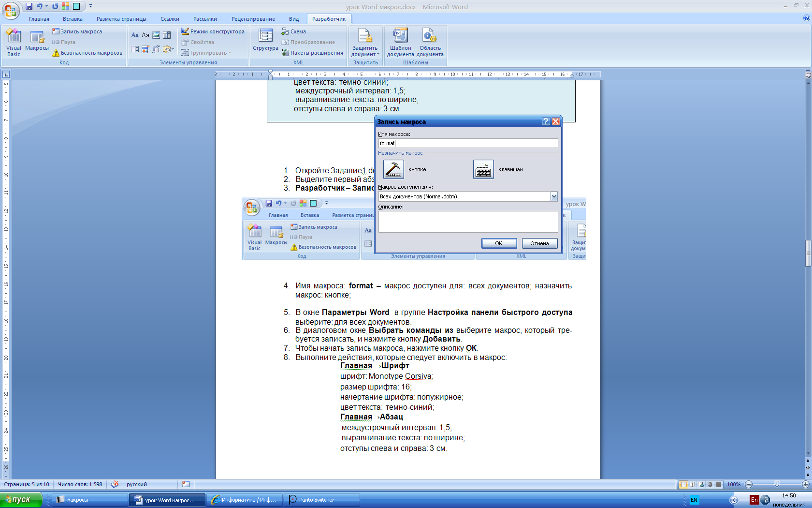Open Customize Quick Access Toolbar dropdown
Screen dimensions: 812x508
(x=90, y=6)
